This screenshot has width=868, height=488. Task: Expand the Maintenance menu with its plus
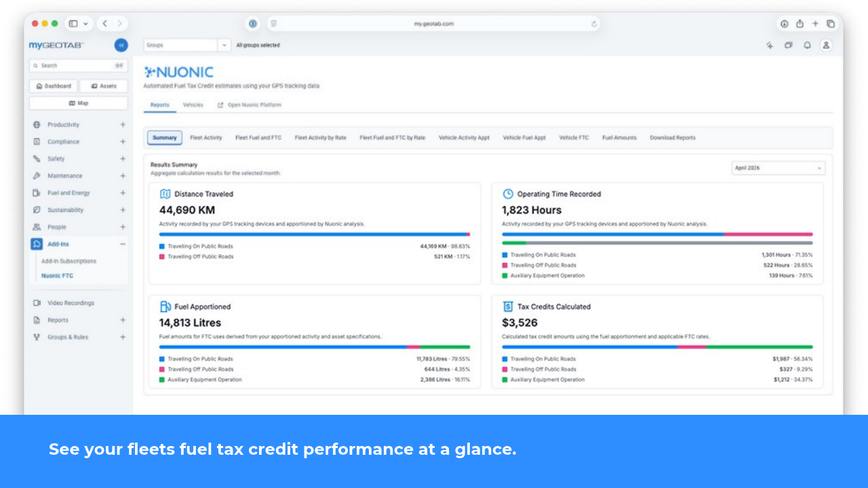tap(123, 176)
